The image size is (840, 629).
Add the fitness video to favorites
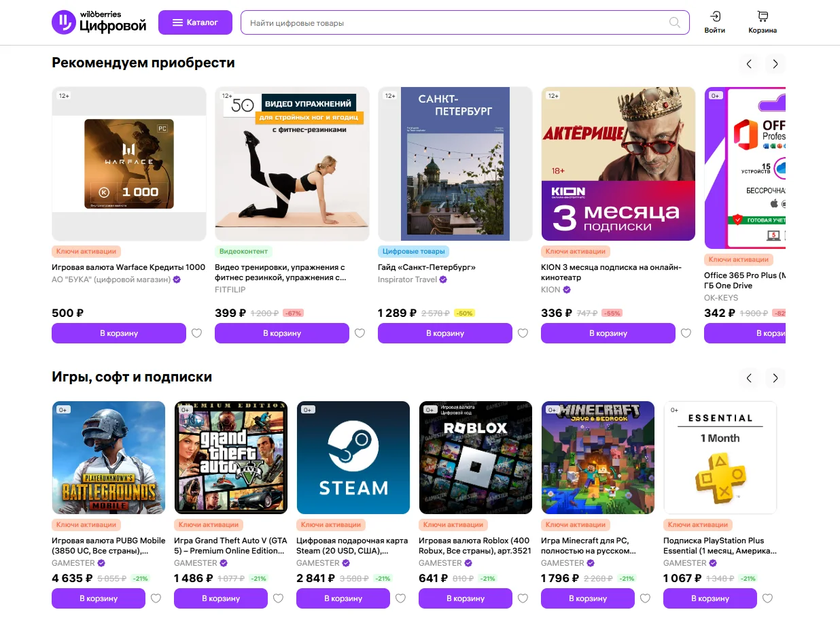pos(360,333)
